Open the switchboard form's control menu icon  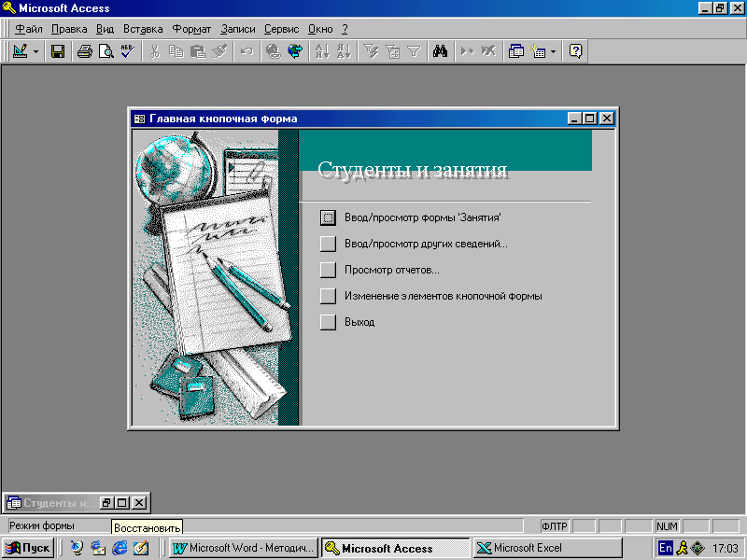point(139,119)
